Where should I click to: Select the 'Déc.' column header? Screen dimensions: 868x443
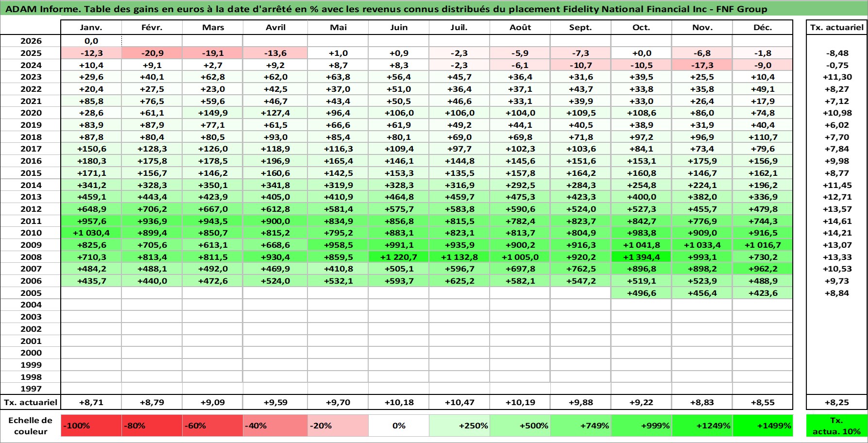click(763, 28)
